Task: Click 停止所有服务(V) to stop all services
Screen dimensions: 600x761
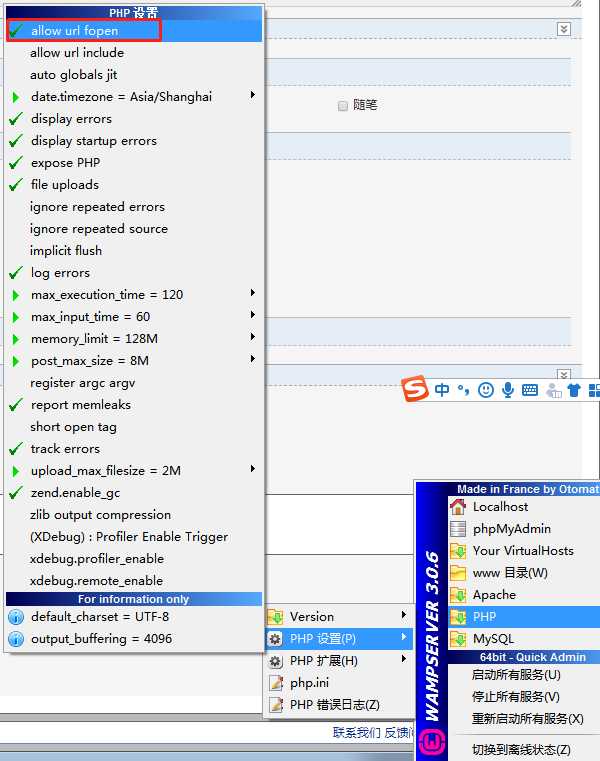Action: 516,696
